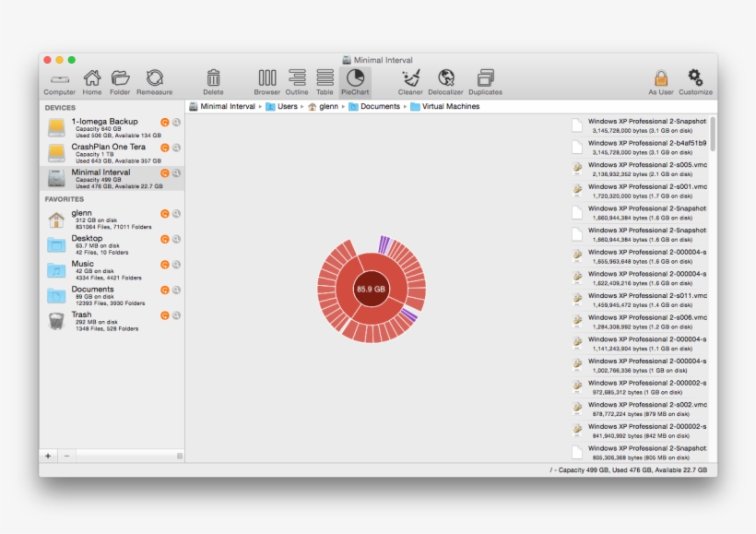Viewport: 756px width, 534px height.
Task: Click magnifier icon for Documents favorite
Action: click(x=176, y=290)
